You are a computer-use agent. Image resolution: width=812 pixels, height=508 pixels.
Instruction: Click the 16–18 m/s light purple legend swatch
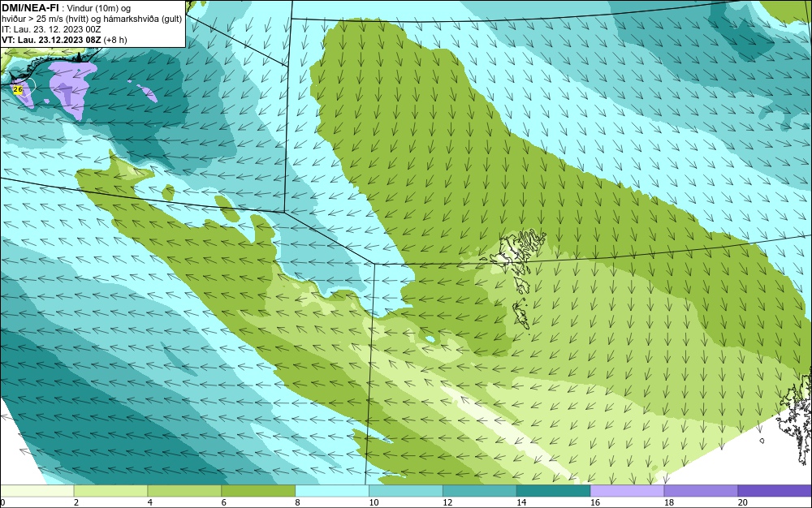tap(627, 490)
